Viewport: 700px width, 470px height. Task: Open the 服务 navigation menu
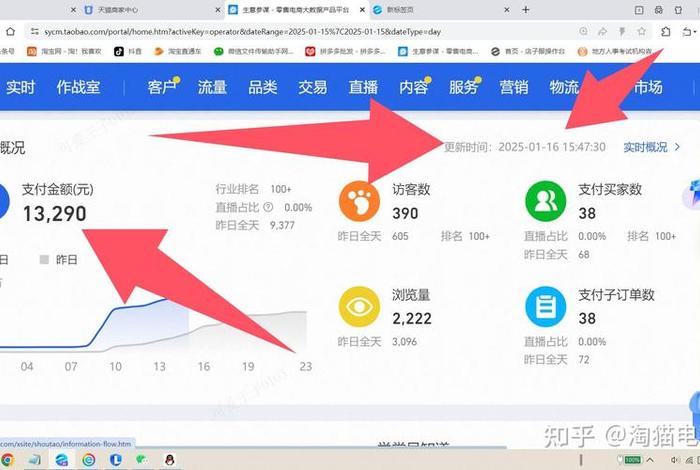(464, 87)
